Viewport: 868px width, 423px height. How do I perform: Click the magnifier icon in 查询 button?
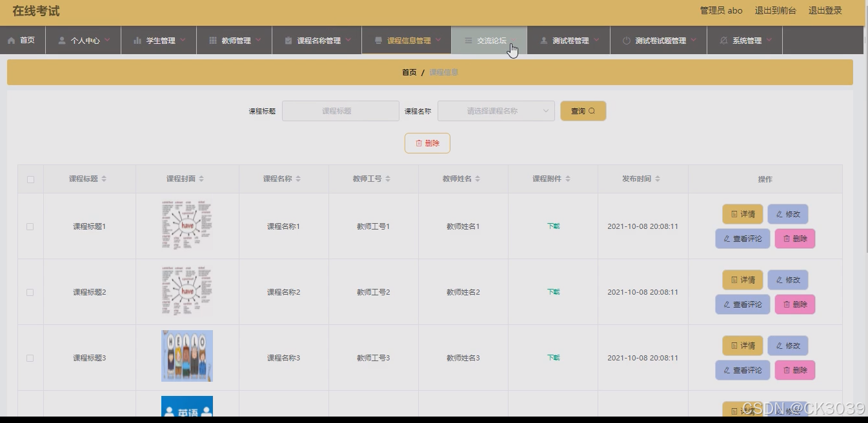[x=592, y=111]
